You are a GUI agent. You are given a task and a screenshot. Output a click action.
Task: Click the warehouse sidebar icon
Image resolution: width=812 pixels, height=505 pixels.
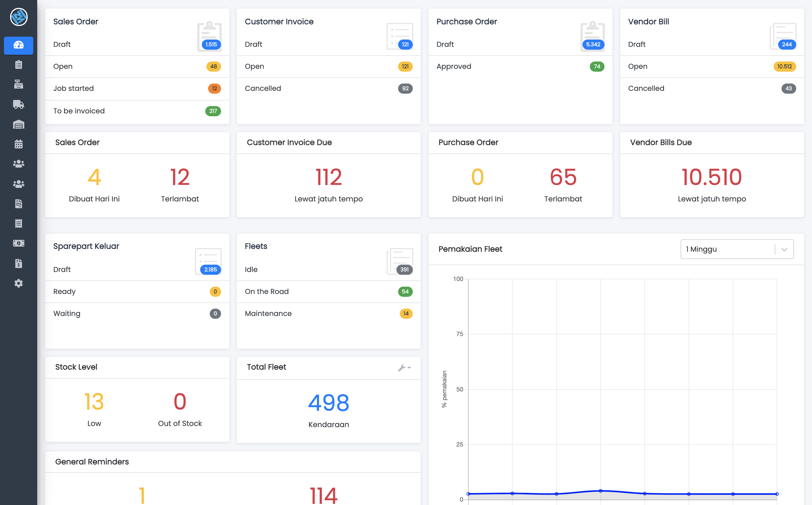coord(18,125)
